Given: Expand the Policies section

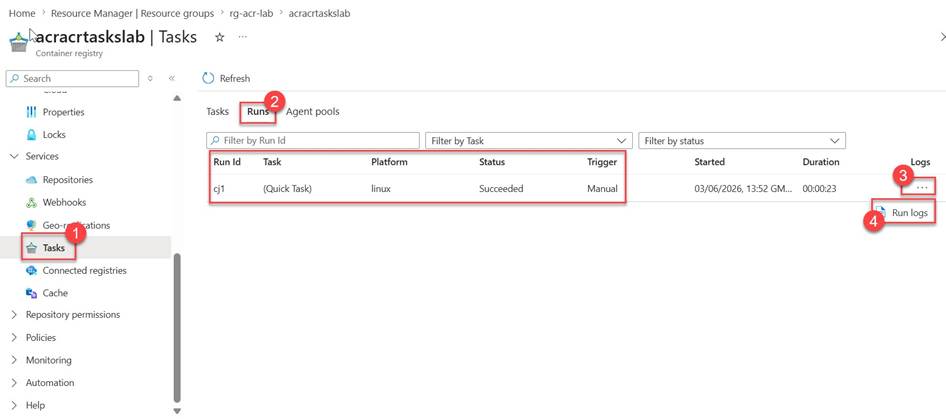Looking at the screenshot, I should 14,337.
